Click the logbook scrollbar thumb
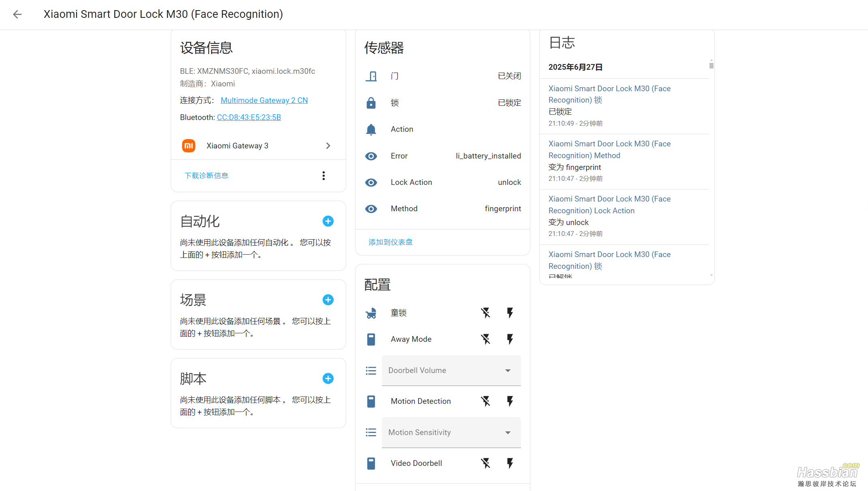Screen dimensions: 868x491 click(711, 65)
